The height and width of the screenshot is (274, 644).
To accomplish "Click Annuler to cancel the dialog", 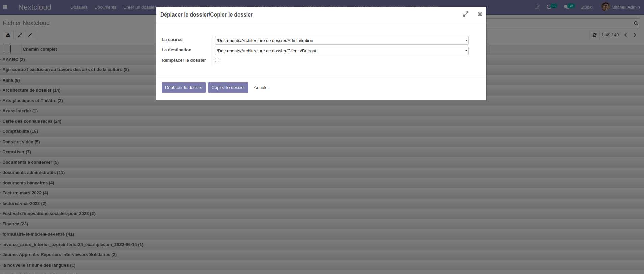I will (261, 87).
